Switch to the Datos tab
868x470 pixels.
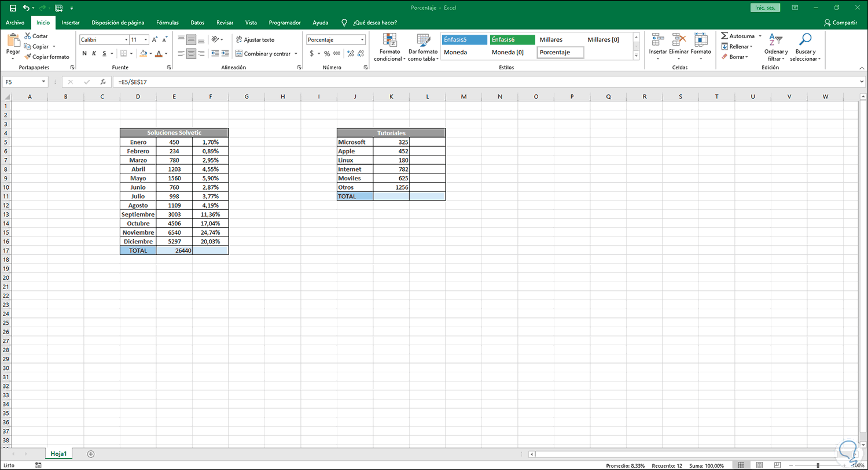197,23
